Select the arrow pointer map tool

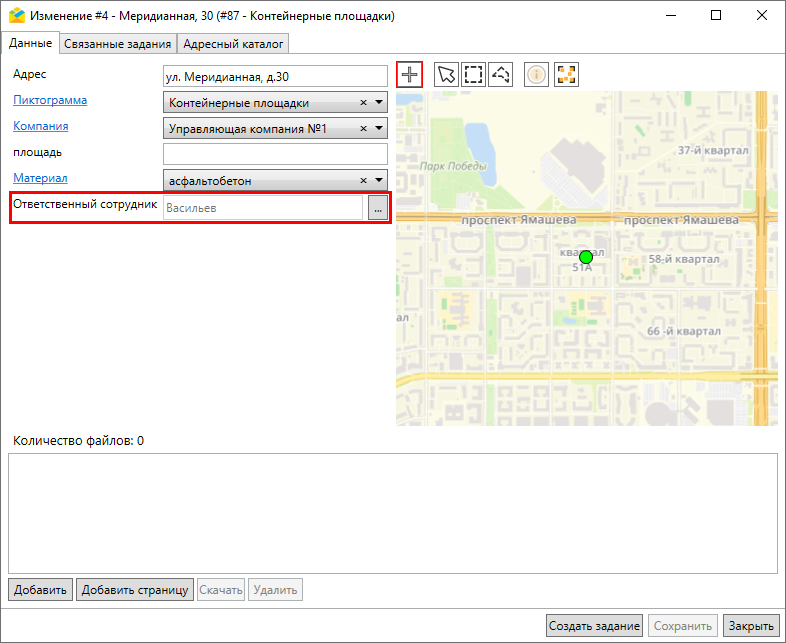pos(446,75)
